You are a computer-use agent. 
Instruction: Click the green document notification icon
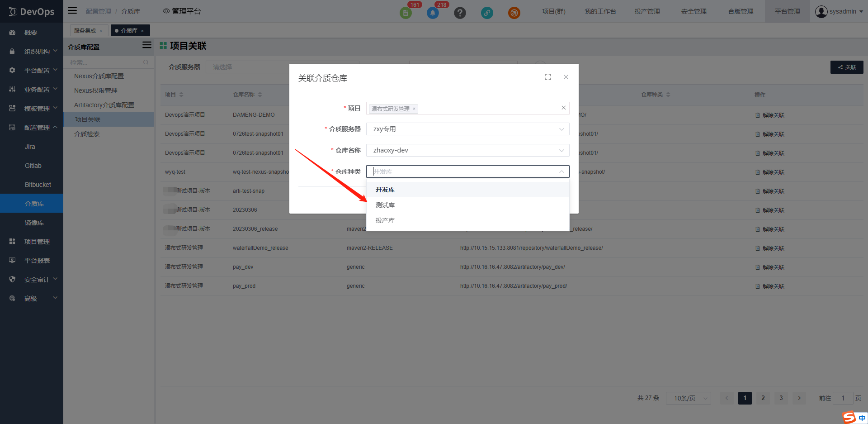click(x=406, y=13)
